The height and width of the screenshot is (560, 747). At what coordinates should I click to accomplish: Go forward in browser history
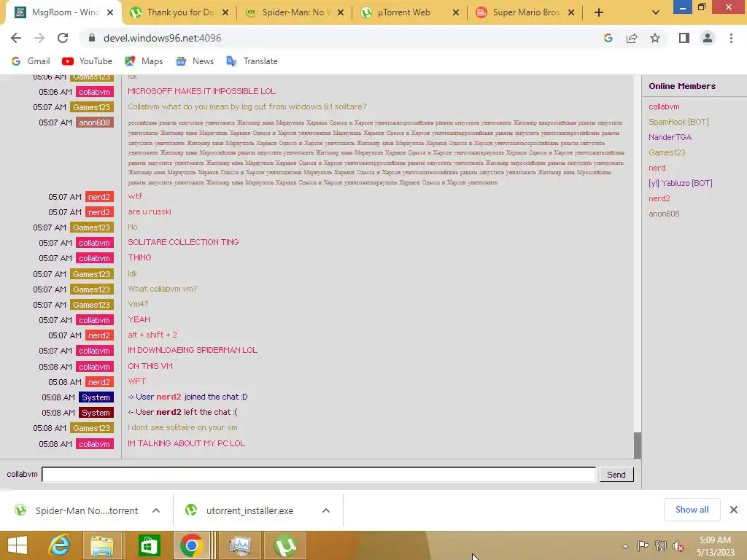click(x=39, y=38)
